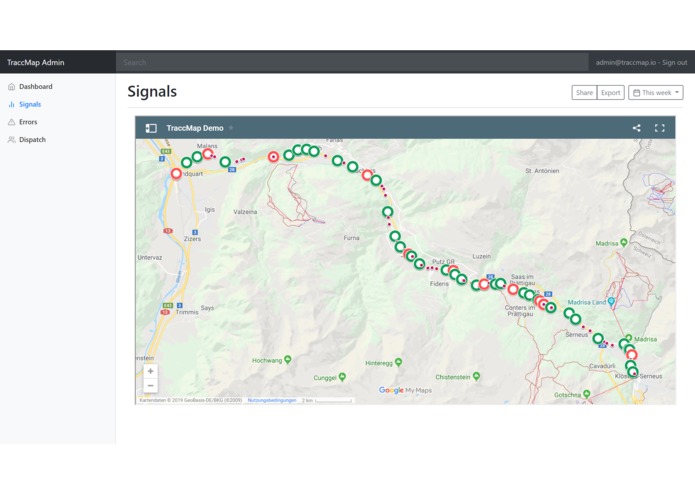Click the Gotschna peak marker

coord(587,393)
